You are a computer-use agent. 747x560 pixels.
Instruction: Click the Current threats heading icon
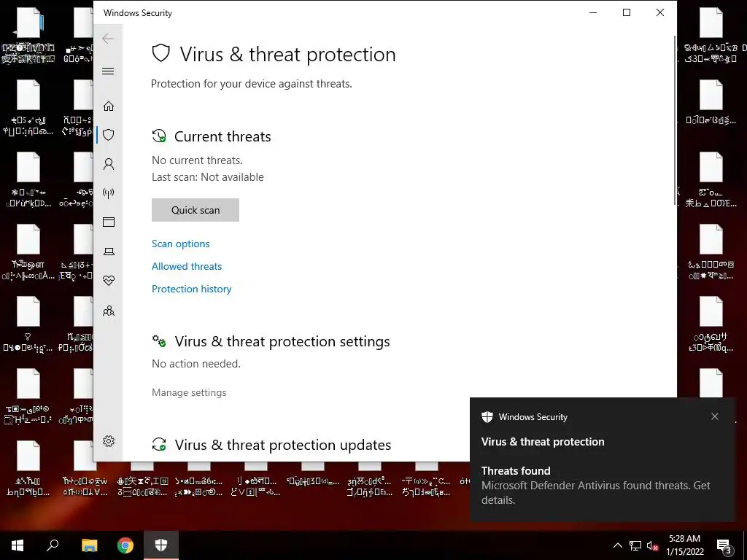(159, 136)
